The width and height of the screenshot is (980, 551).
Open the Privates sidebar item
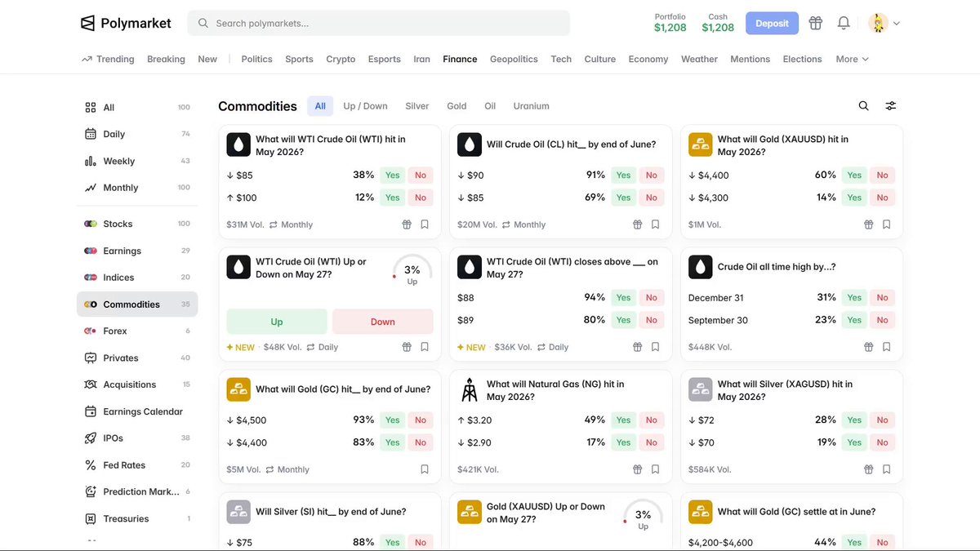point(137,358)
